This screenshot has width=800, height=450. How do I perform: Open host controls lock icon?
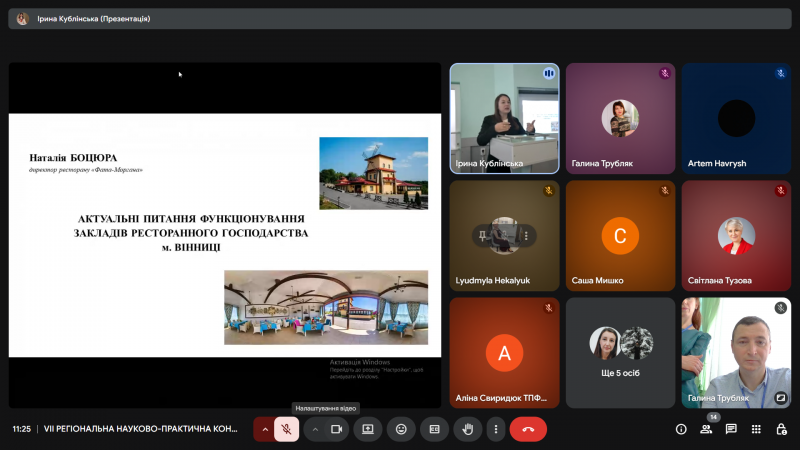[x=780, y=429]
